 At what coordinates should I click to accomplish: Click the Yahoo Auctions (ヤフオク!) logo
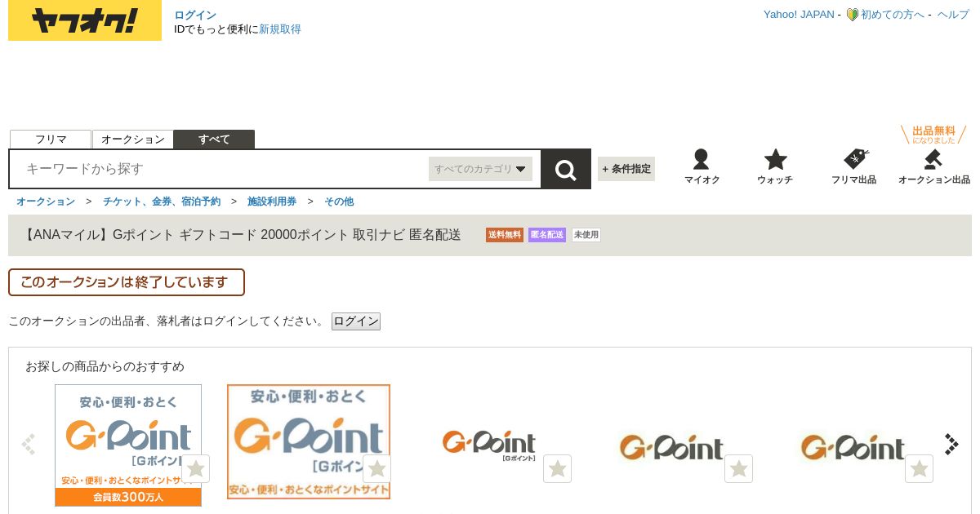(85, 20)
